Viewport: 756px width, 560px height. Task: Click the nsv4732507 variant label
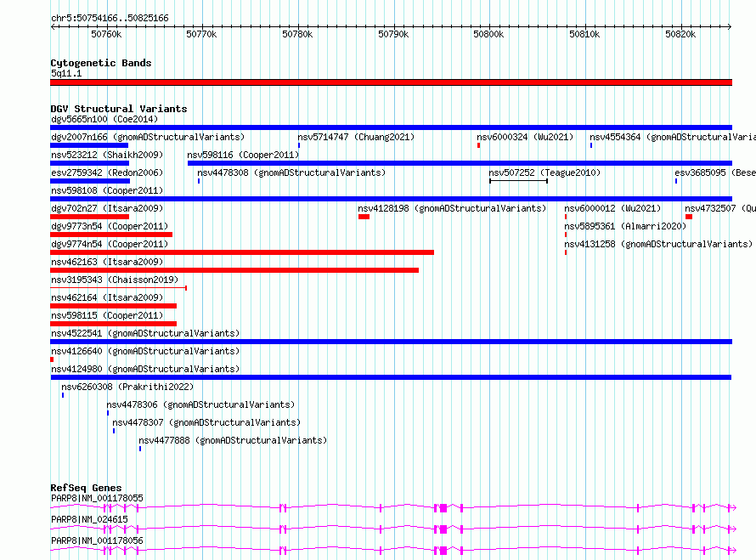coord(720,208)
